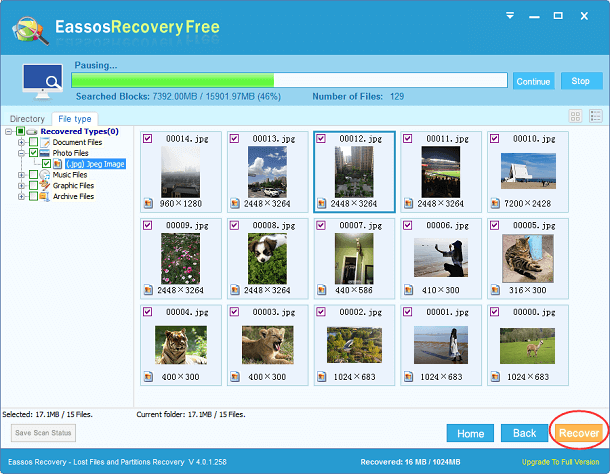This screenshot has width=610, height=474.
Task: Toggle the 00007.jpg checkbox
Action: 321,225
